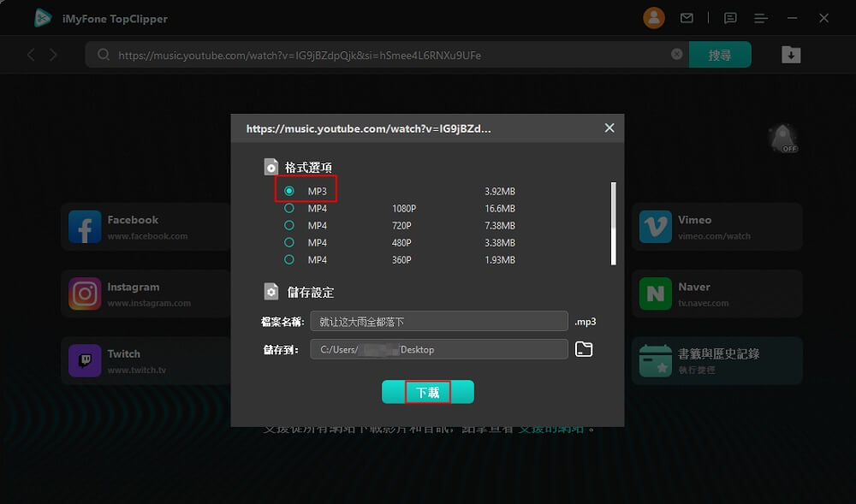The height and width of the screenshot is (504, 856).
Task: Select MP4 360P radio button
Action: pyautogui.click(x=289, y=259)
